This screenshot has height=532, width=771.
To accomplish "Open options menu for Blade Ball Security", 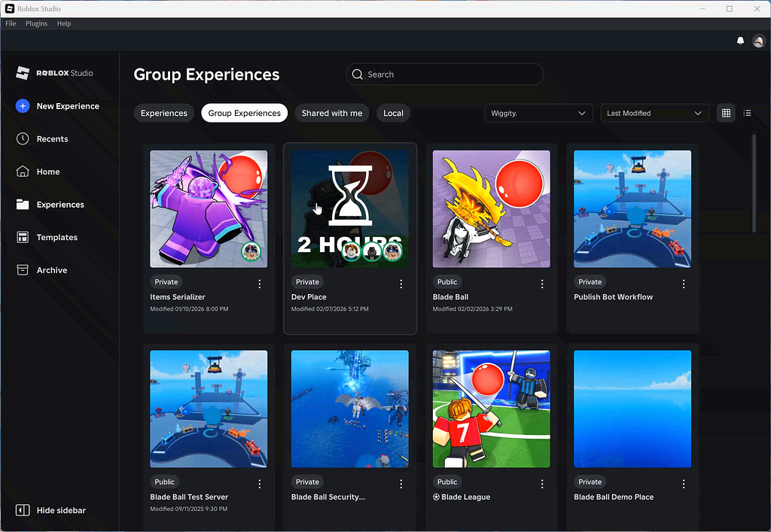I will pyautogui.click(x=401, y=484).
